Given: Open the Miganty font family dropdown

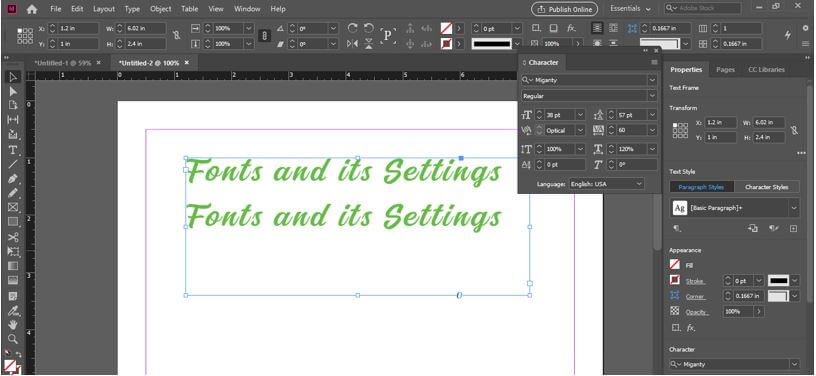Looking at the screenshot, I should pyautogui.click(x=652, y=80).
